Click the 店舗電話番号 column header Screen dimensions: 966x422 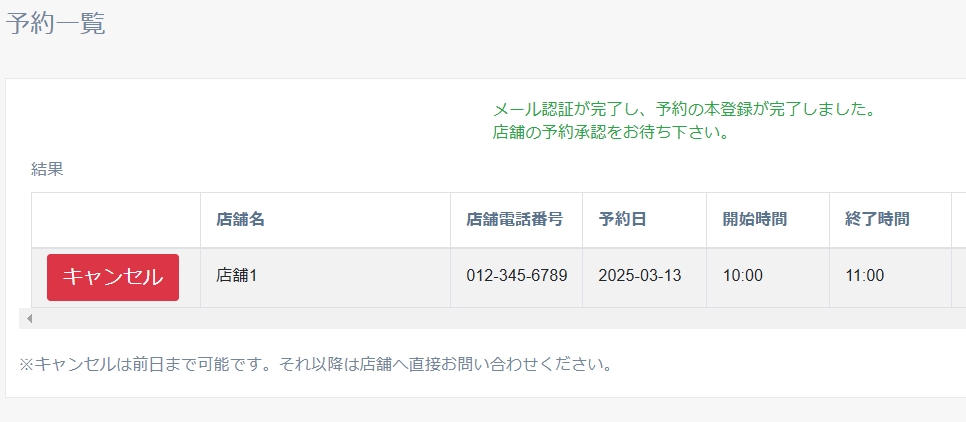[515, 219]
